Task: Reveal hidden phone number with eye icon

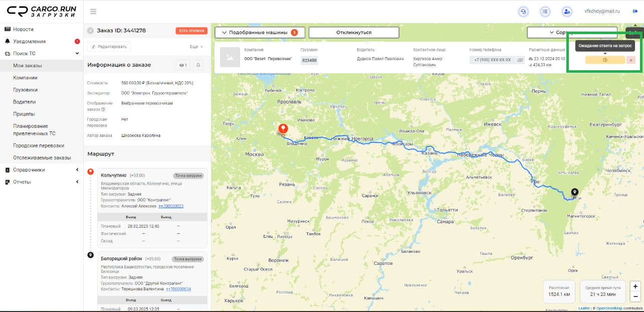Action: point(520,60)
